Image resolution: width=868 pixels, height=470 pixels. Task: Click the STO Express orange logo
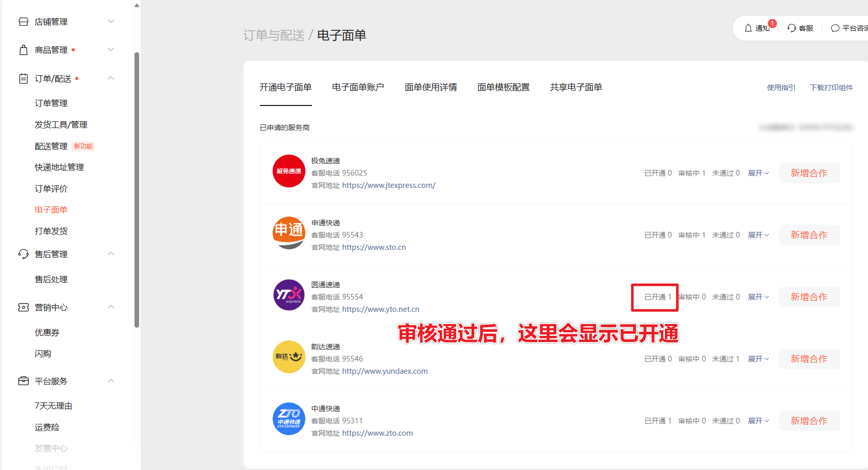click(x=288, y=233)
